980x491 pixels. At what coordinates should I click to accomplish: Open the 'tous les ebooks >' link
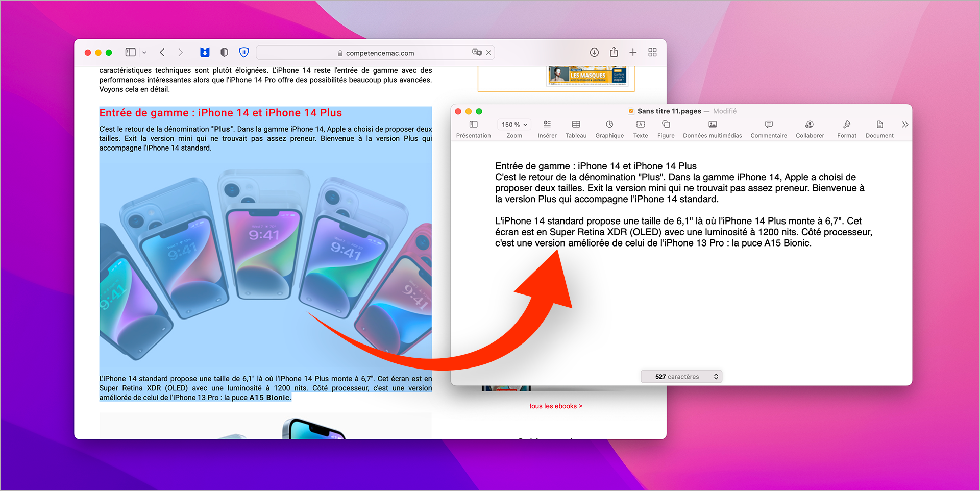(x=556, y=406)
